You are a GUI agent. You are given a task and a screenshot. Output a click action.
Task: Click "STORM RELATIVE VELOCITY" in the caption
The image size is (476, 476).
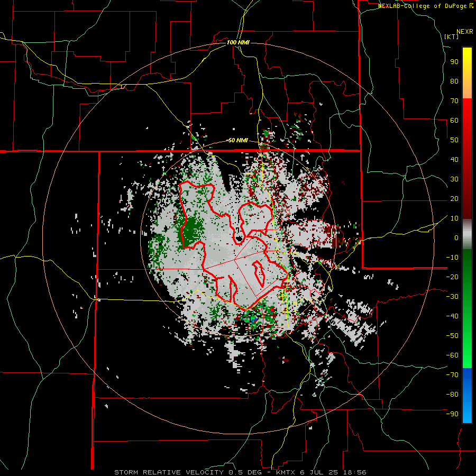click(169, 472)
